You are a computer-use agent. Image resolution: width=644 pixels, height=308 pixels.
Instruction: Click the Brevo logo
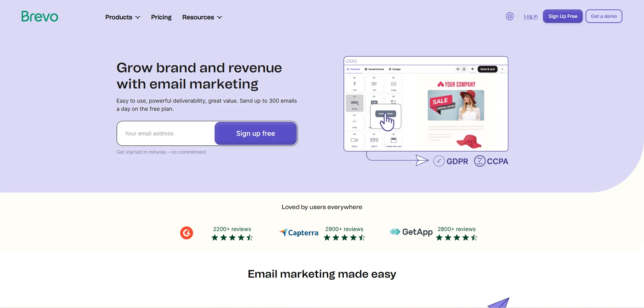point(40,17)
